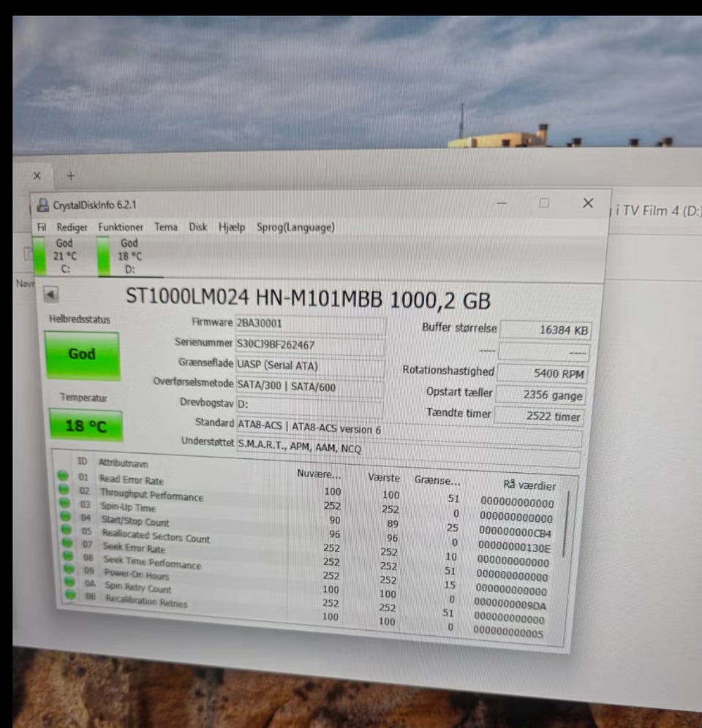This screenshot has width=702, height=728.
Task: Open the Funktioner menu
Action: click(121, 227)
